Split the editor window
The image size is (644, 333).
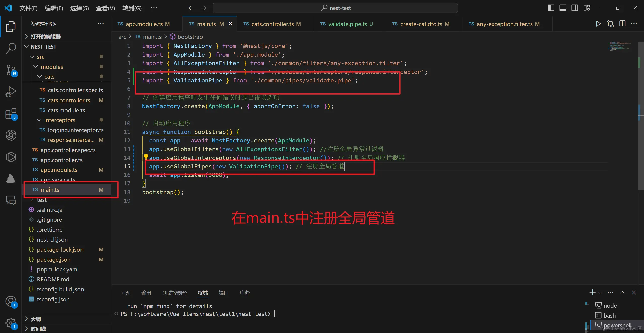click(622, 24)
